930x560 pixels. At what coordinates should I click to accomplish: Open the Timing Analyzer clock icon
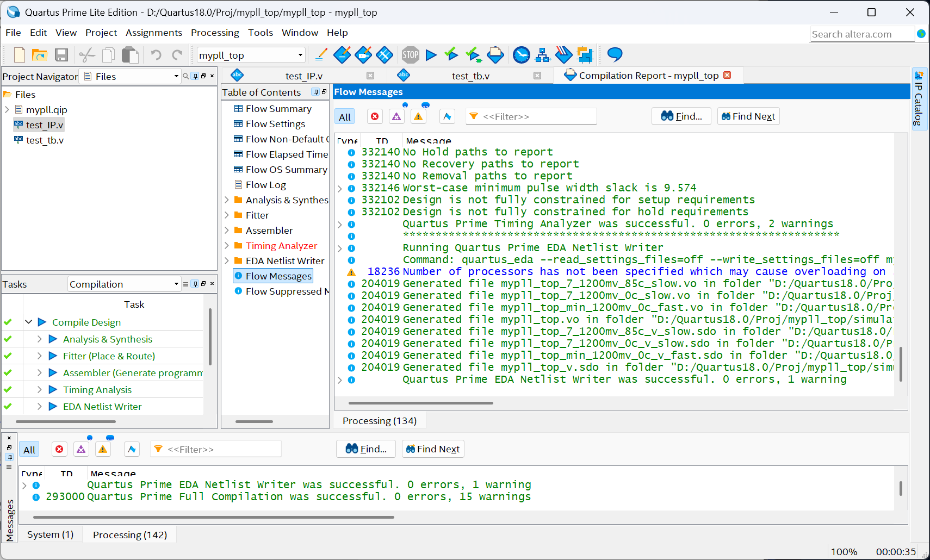pos(522,54)
